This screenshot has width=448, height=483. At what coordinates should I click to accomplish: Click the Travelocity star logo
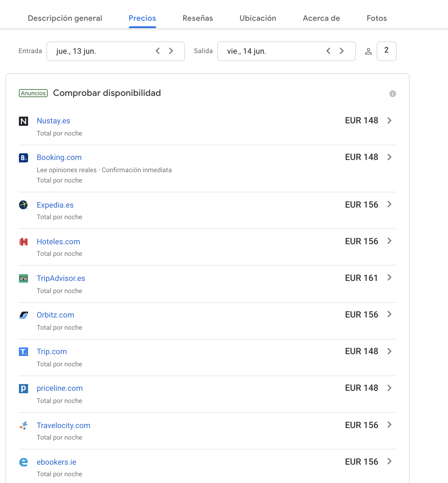23,425
